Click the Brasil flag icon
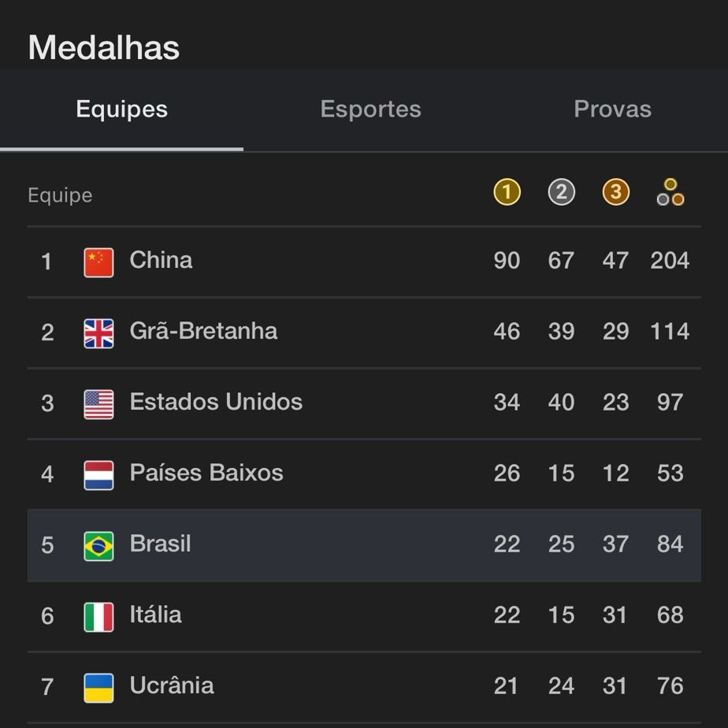Screen dimensions: 728x728 (98, 546)
